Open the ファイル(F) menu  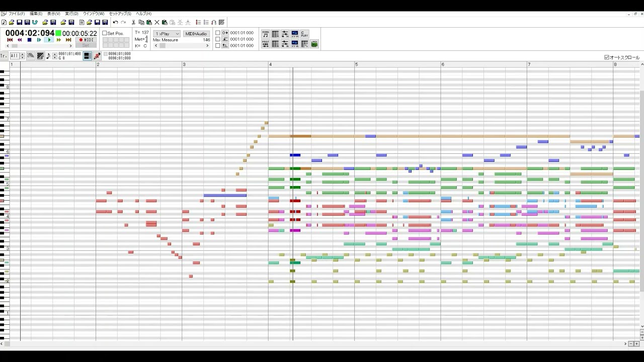(16, 14)
